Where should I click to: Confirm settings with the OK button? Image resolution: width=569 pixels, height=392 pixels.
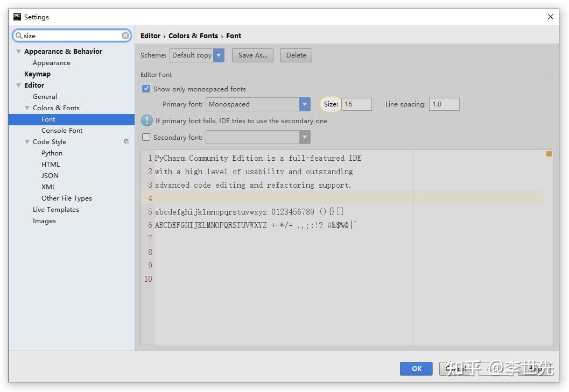(x=416, y=368)
